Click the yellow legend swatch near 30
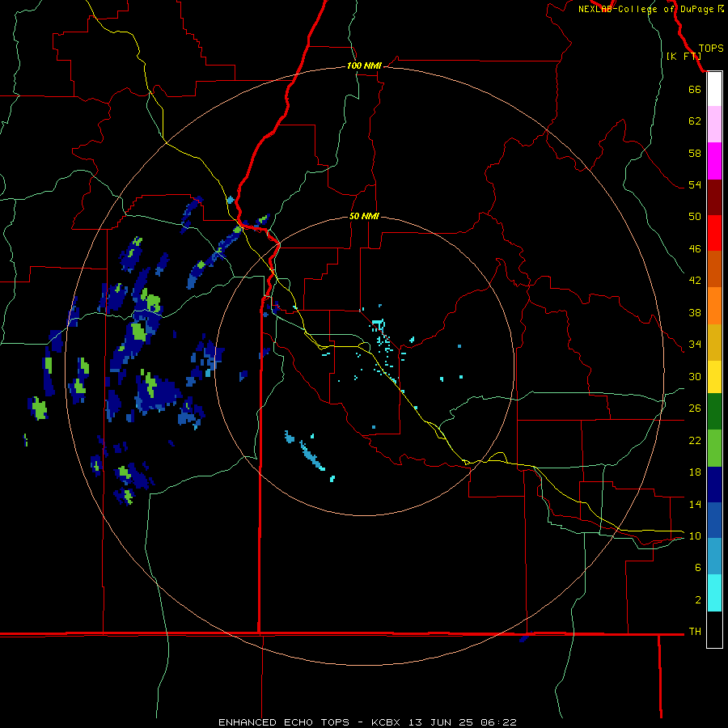 point(714,377)
